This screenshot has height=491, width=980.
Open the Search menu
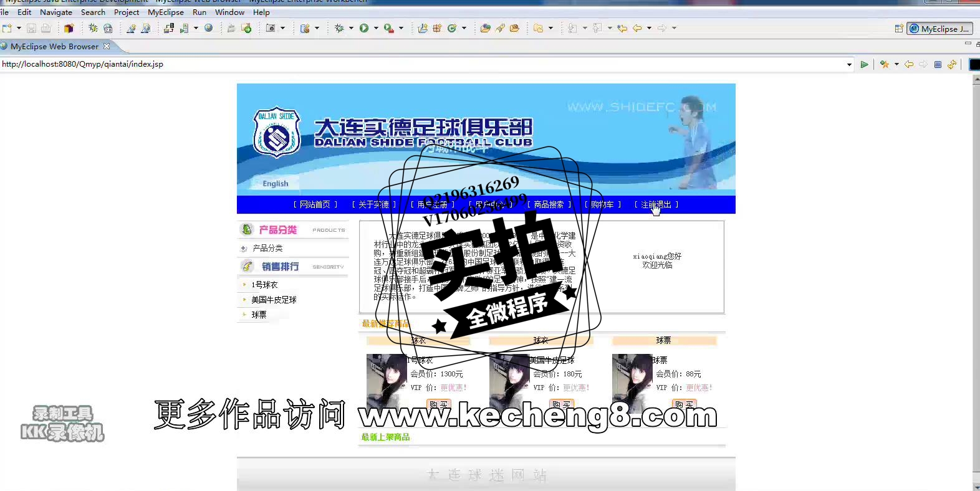coord(93,12)
